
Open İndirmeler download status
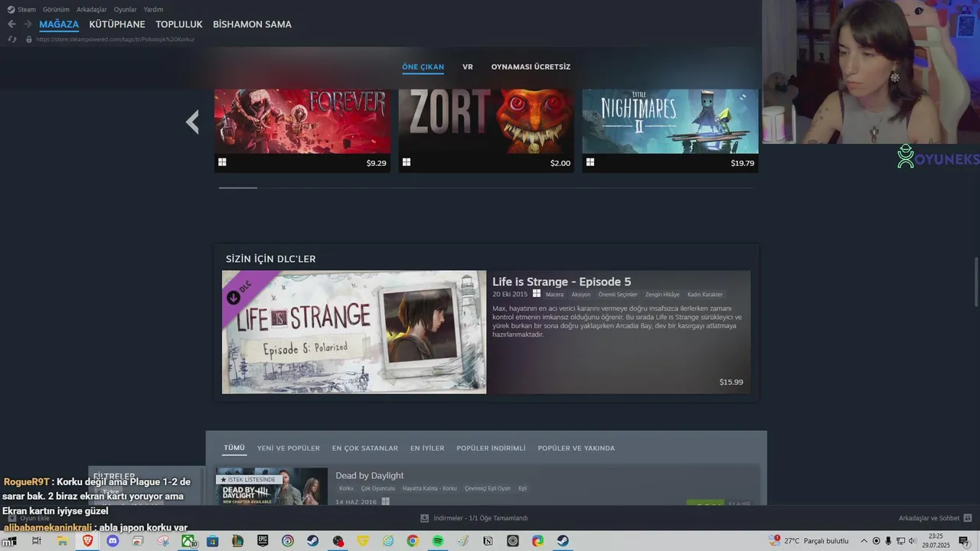click(480, 518)
